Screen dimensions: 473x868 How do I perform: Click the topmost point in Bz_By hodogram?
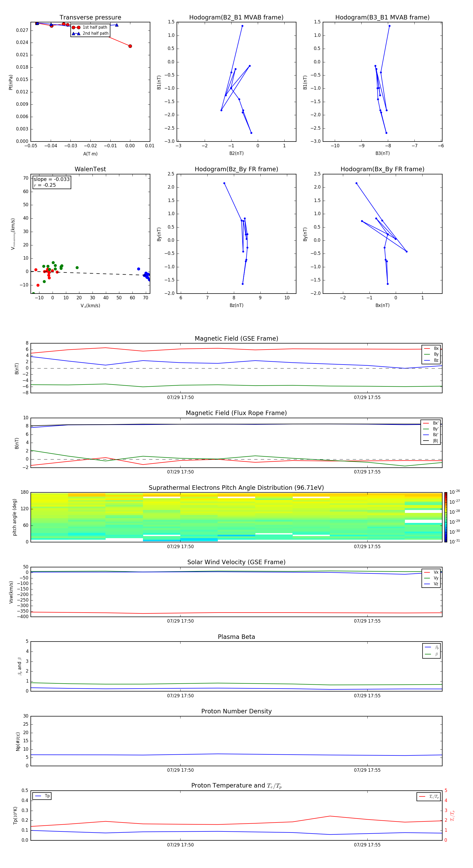tap(224, 183)
